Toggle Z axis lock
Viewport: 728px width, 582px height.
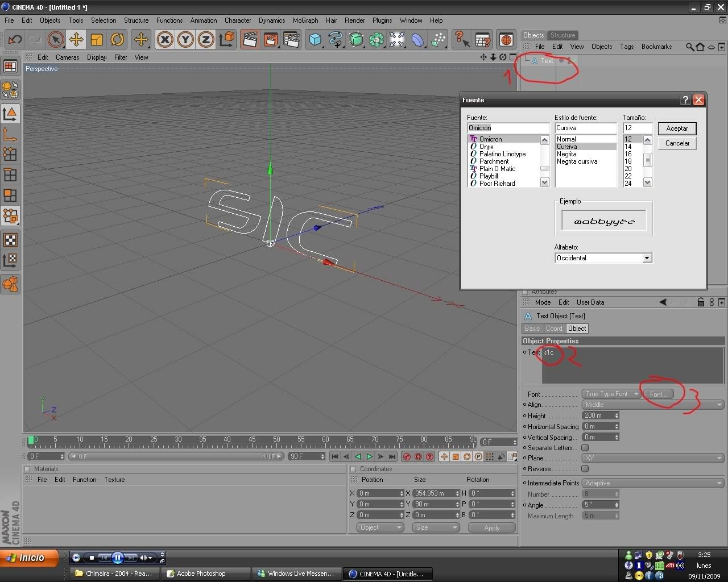(x=206, y=39)
